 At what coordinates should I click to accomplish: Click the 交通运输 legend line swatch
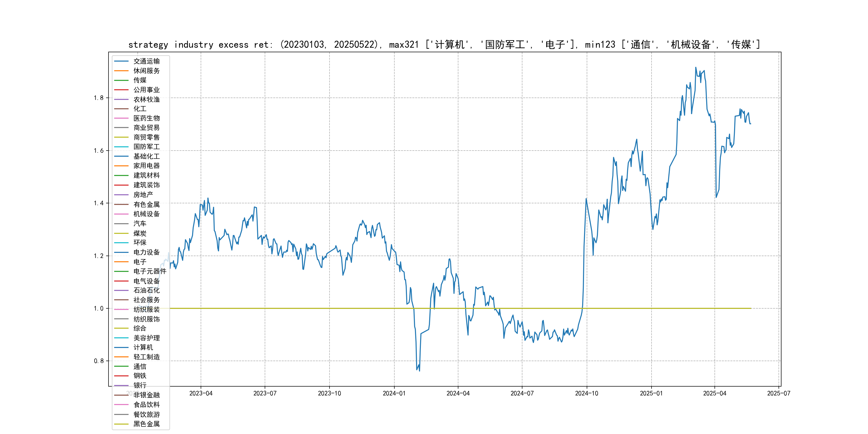pos(121,61)
